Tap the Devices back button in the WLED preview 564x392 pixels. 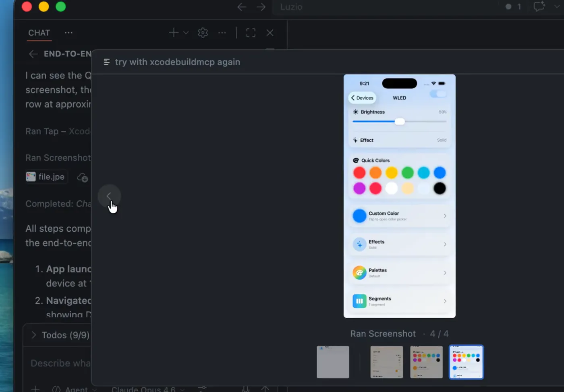362,98
